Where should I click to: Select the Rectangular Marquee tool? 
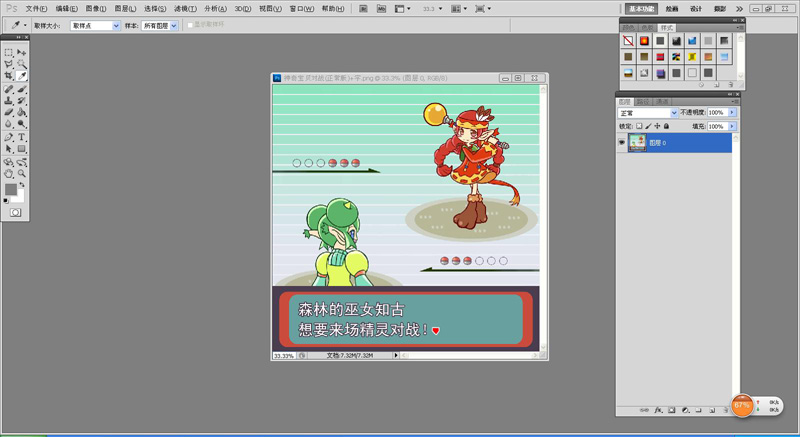tap(9, 53)
